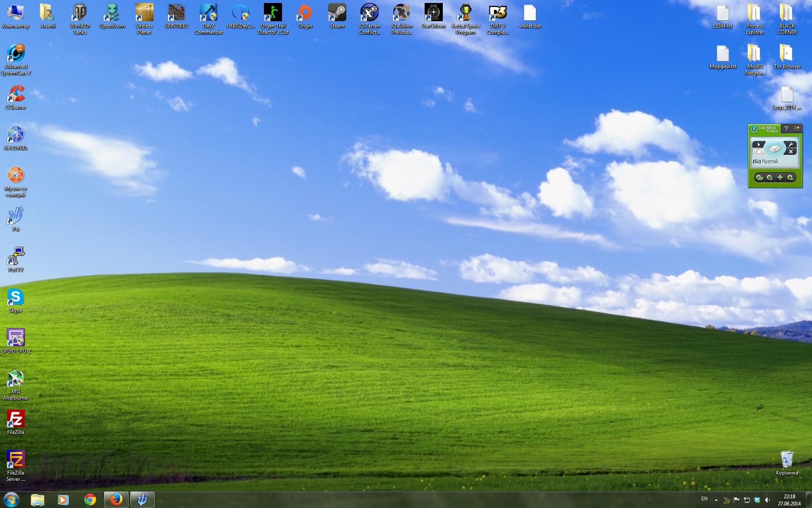Open the Arsenii user folder
This screenshot has width=812, height=508.
pyautogui.click(x=48, y=16)
